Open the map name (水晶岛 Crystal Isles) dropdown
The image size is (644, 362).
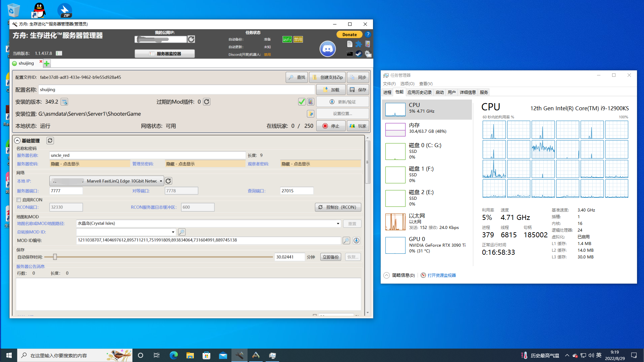[x=338, y=224]
